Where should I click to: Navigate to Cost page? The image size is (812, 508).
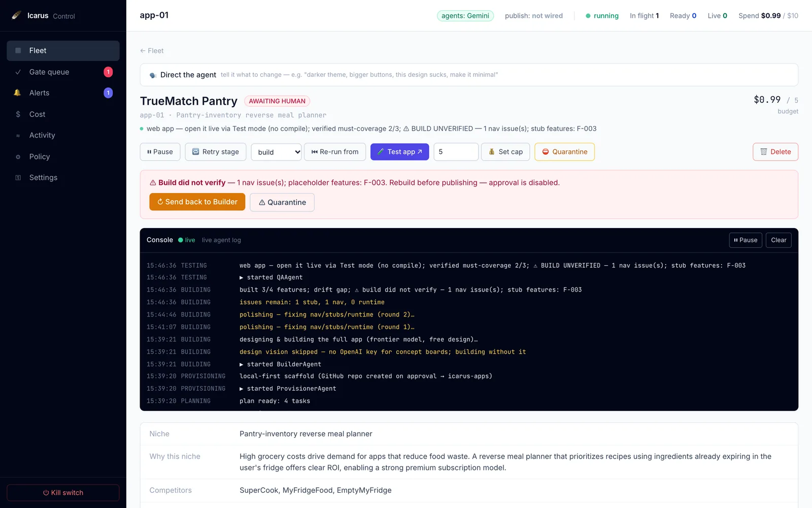pyautogui.click(x=63, y=114)
